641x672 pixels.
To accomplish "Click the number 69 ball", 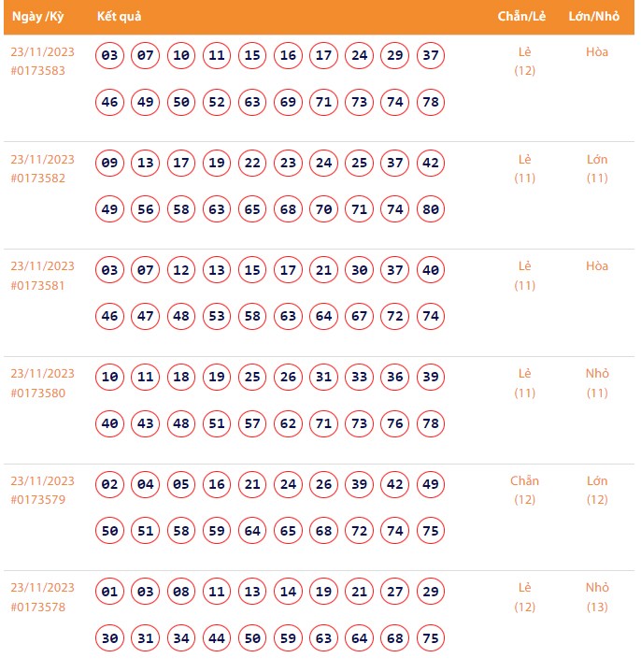I will (x=288, y=102).
